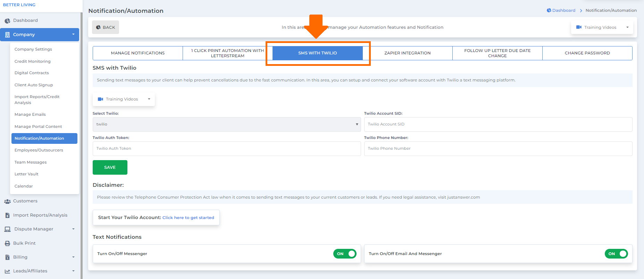Click the Customers people icon
Image resolution: width=644 pixels, height=279 pixels.
pos(7,201)
